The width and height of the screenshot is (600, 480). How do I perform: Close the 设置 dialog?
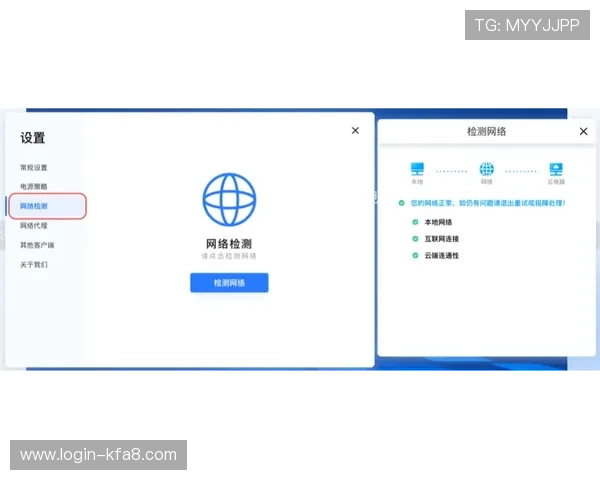coord(355,131)
